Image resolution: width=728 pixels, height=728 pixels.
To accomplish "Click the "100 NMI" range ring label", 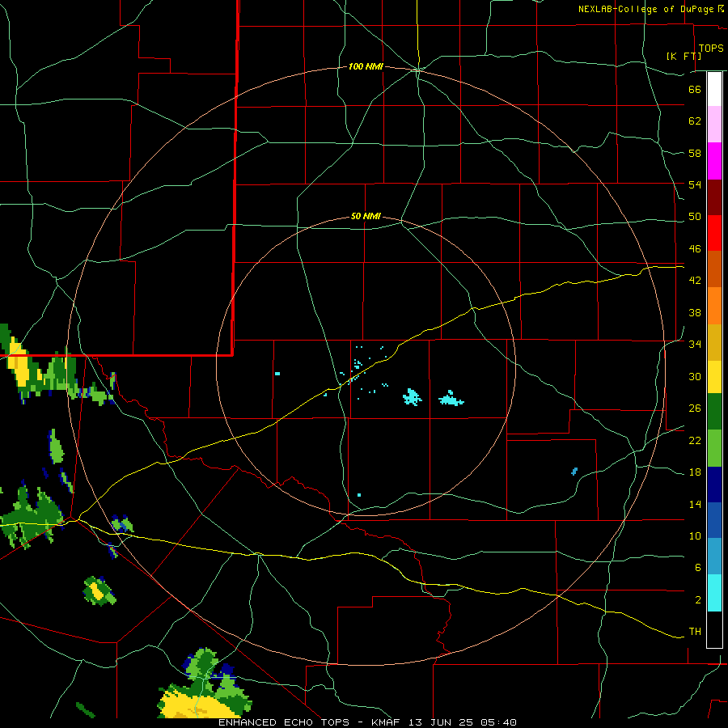I will click(x=366, y=67).
